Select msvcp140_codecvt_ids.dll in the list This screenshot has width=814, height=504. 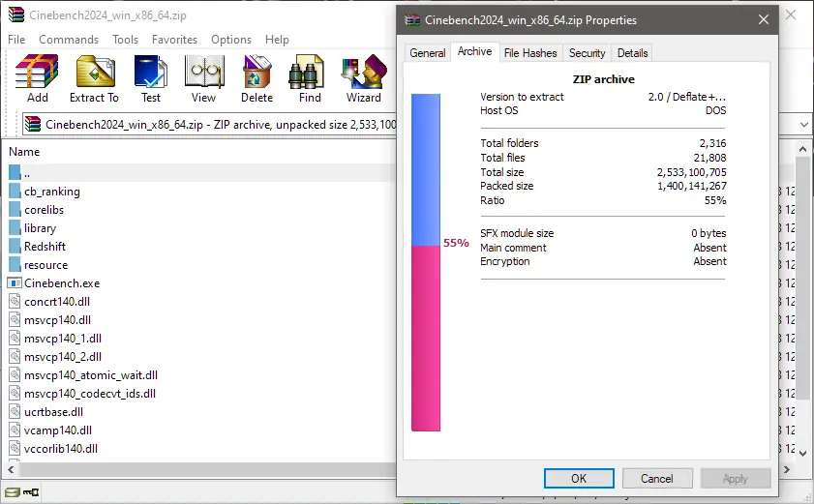pyautogui.click(x=90, y=394)
